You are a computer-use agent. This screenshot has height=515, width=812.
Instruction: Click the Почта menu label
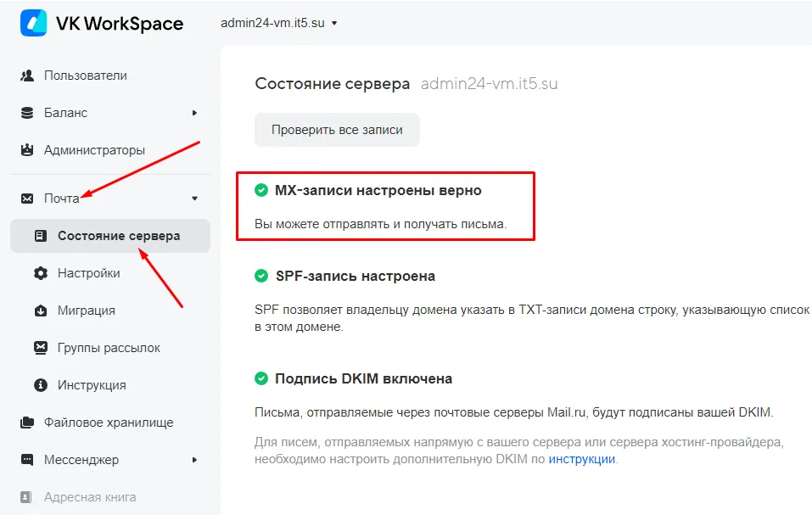point(62,199)
